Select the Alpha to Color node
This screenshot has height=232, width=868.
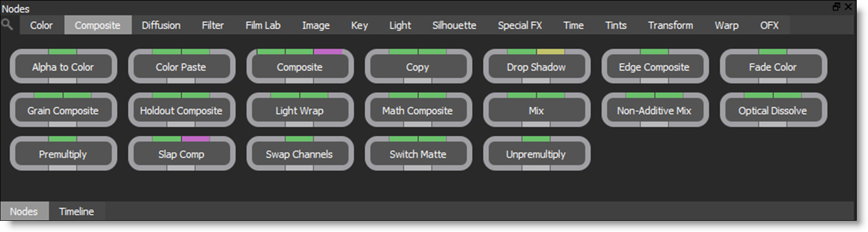point(63,67)
